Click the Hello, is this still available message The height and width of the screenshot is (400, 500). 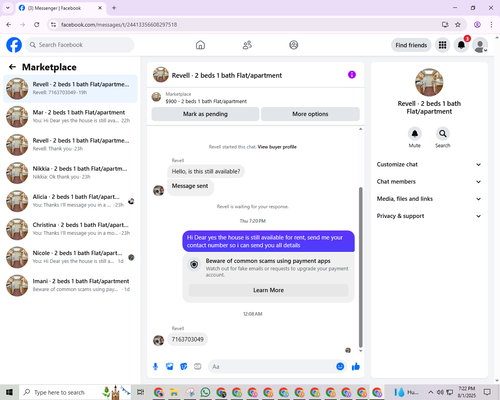206,171
